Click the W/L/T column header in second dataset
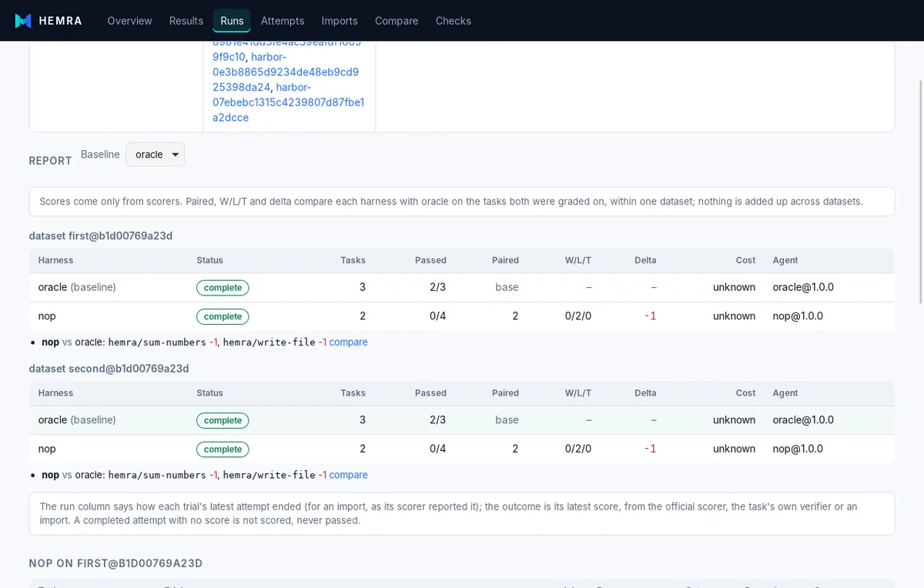The width and height of the screenshot is (924, 588). [x=578, y=393]
